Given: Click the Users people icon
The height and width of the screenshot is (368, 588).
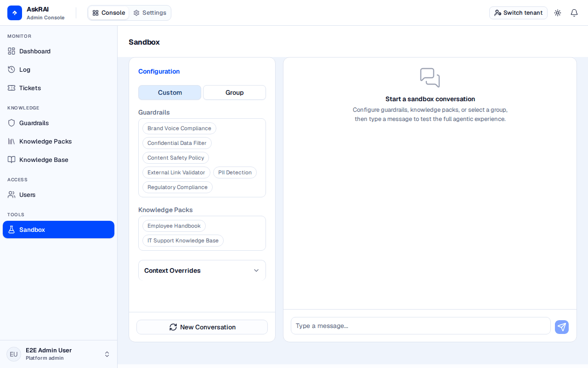Looking at the screenshot, I should [x=11, y=195].
